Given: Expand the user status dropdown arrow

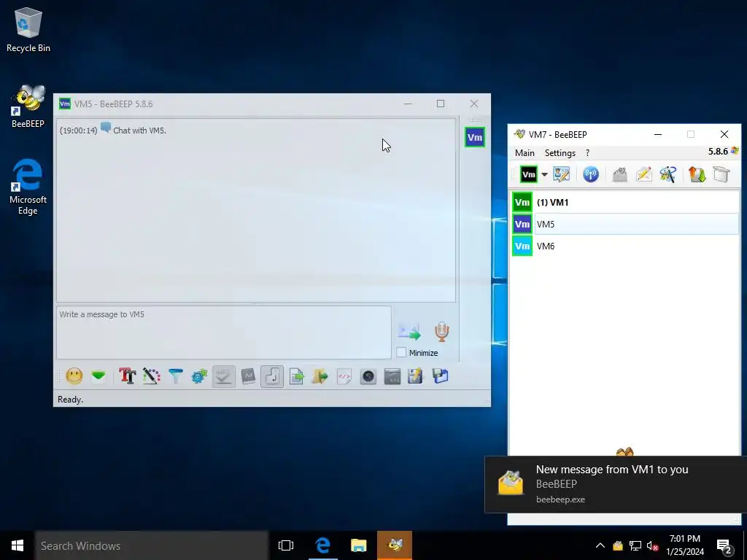Looking at the screenshot, I should (544, 174).
